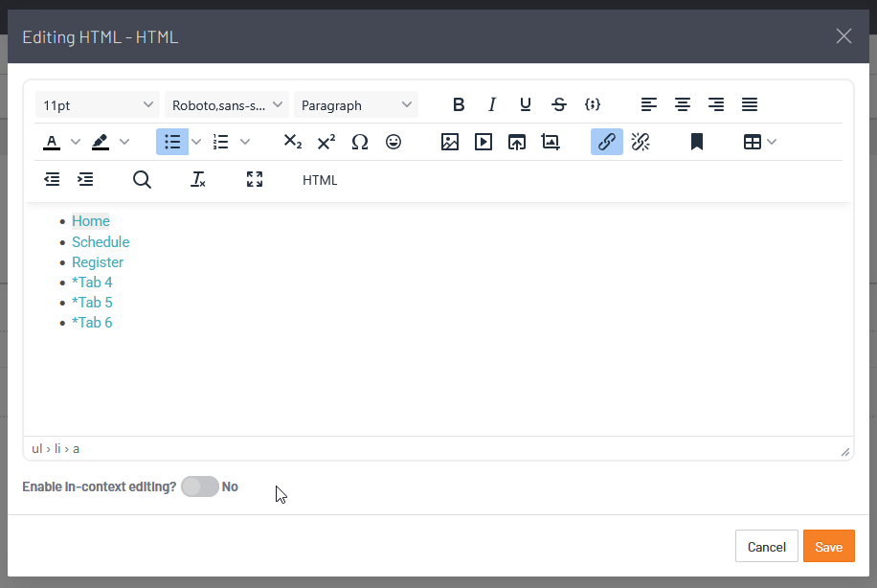This screenshot has width=877, height=588.
Task: Insert an image
Action: pyautogui.click(x=450, y=142)
